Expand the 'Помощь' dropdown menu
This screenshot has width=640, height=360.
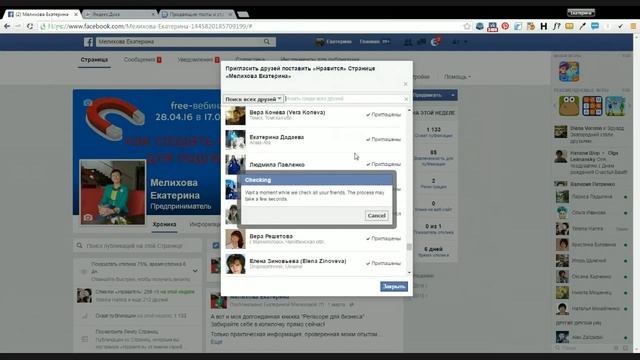click(x=457, y=77)
